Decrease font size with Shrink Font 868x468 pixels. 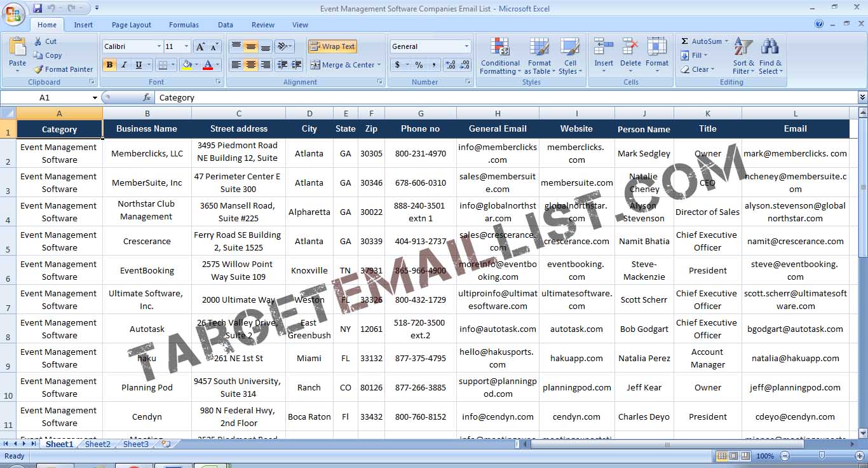coord(214,46)
